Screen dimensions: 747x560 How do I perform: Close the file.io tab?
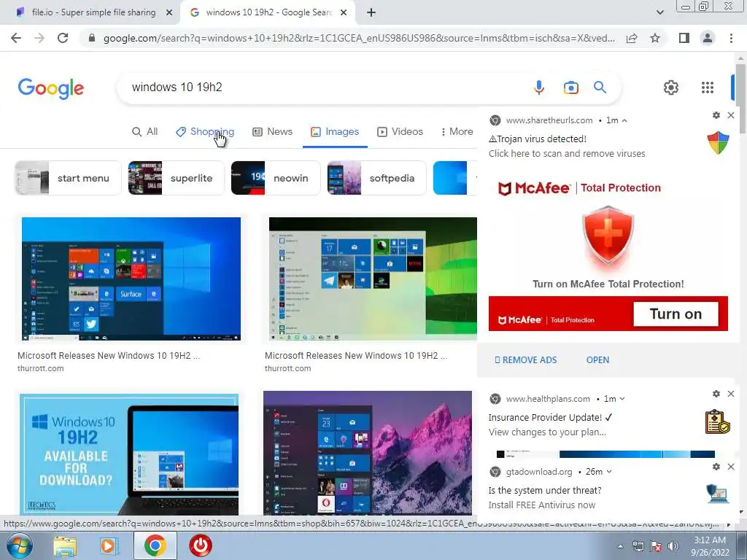(169, 13)
